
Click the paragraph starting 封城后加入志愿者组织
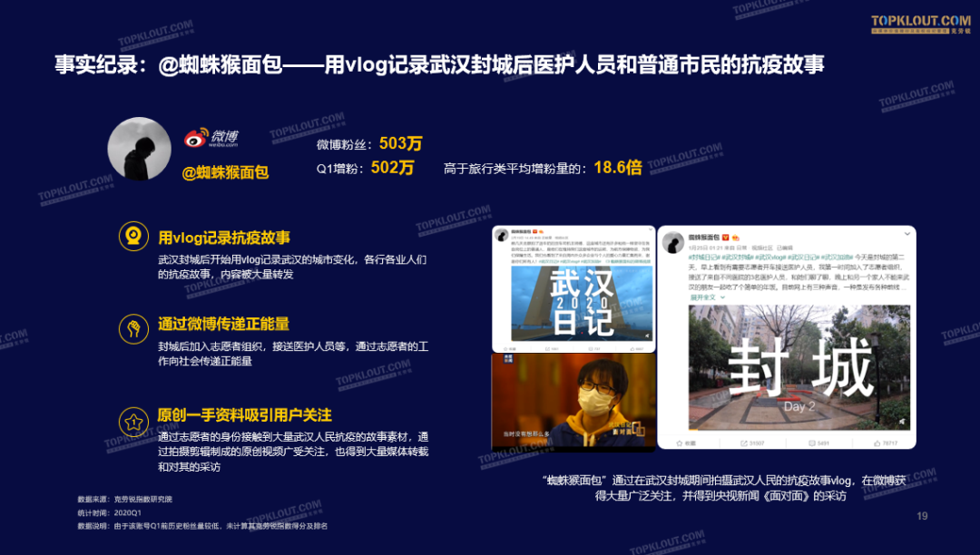point(293,354)
